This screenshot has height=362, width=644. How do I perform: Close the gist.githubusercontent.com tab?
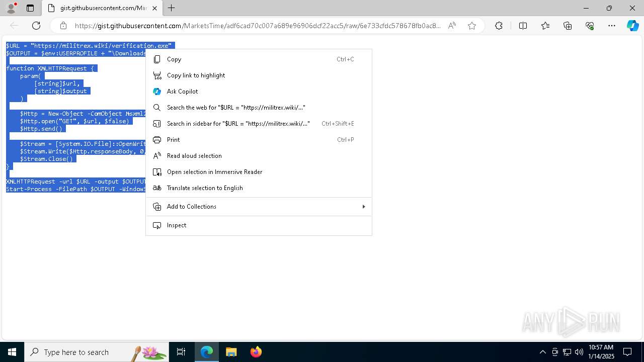(154, 8)
